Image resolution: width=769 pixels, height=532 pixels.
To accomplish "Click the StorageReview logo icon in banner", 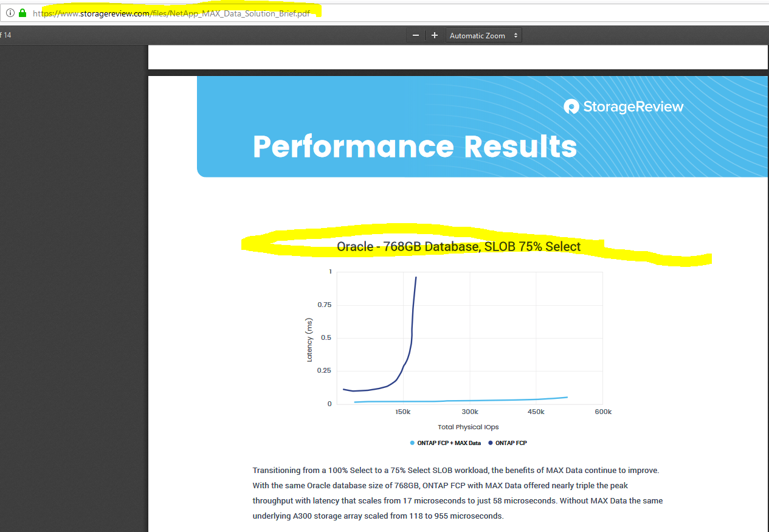I will (x=571, y=107).
